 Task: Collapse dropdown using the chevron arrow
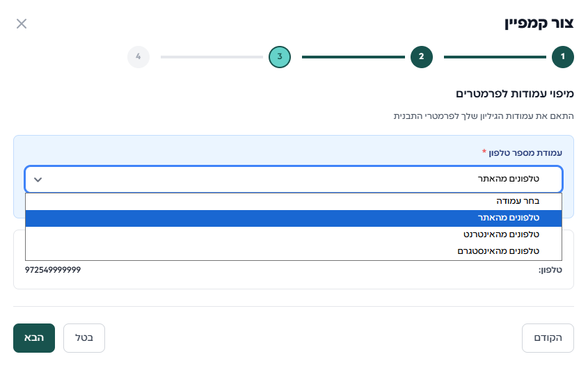tap(38, 179)
